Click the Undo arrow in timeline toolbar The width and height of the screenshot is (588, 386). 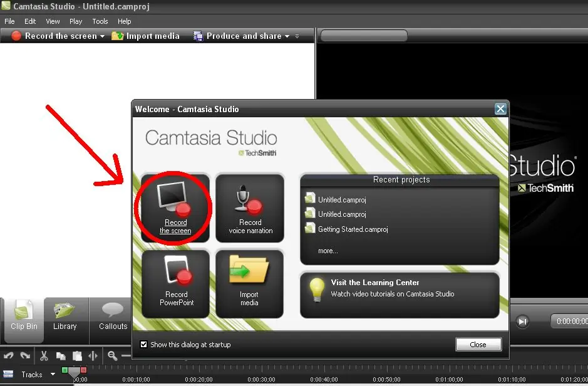(9, 355)
